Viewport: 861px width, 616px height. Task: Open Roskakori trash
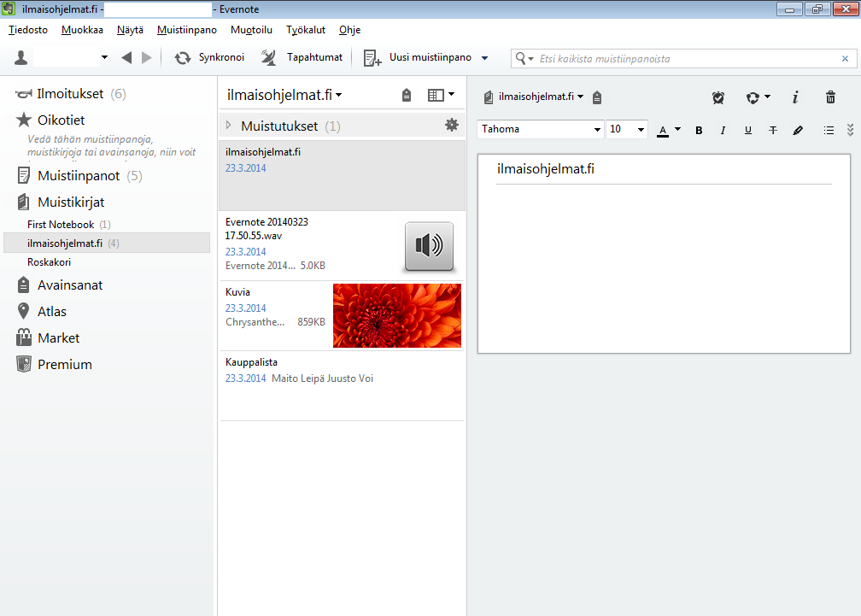click(49, 262)
